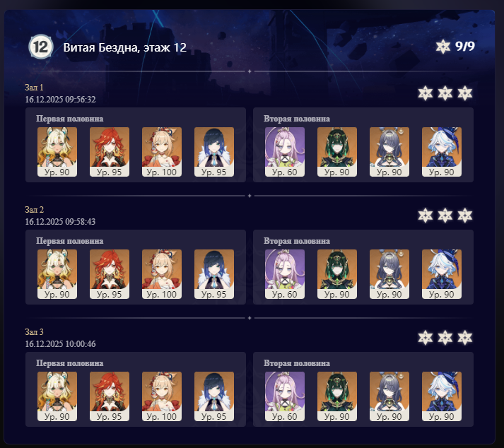The height and width of the screenshot is (448, 504).
Task: Click the Hall 2 timestamp 09:58:43
Action: click(x=60, y=222)
